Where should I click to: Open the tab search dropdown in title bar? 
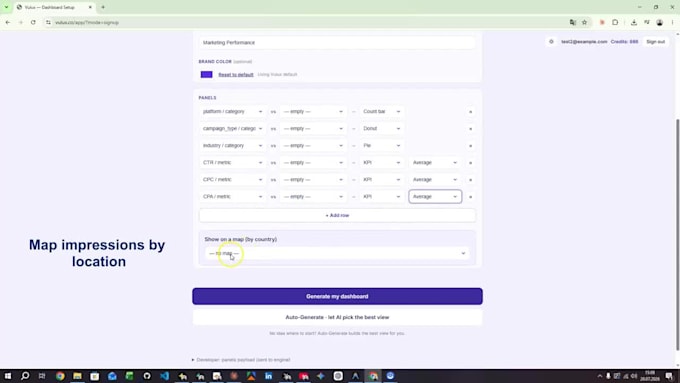pyautogui.click(x=6, y=7)
